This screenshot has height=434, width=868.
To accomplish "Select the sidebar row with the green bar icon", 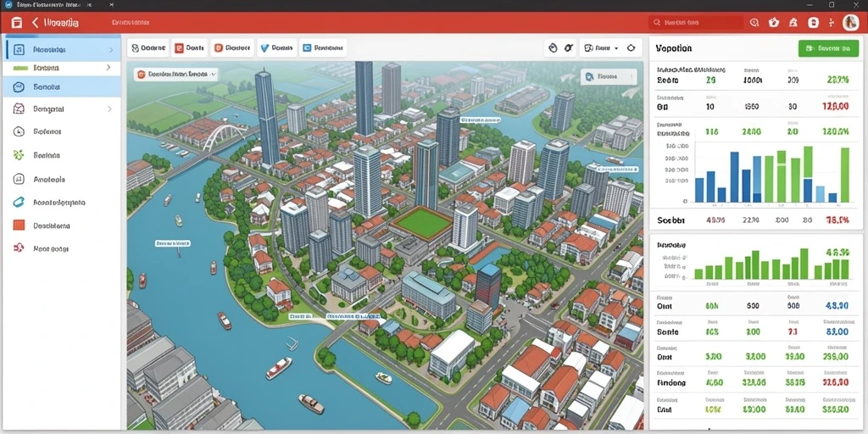I will (62, 68).
